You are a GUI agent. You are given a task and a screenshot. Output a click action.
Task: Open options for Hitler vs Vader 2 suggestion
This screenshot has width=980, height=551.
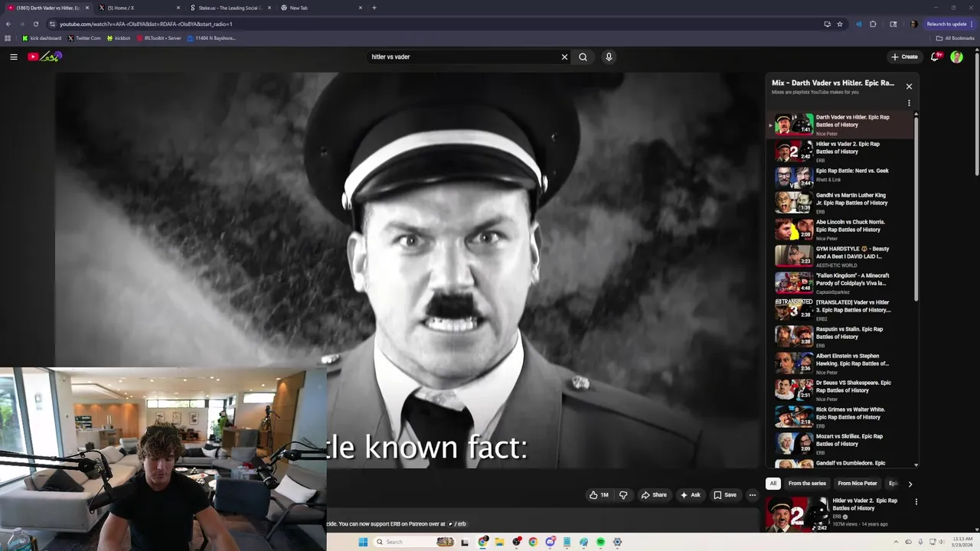click(916, 502)
